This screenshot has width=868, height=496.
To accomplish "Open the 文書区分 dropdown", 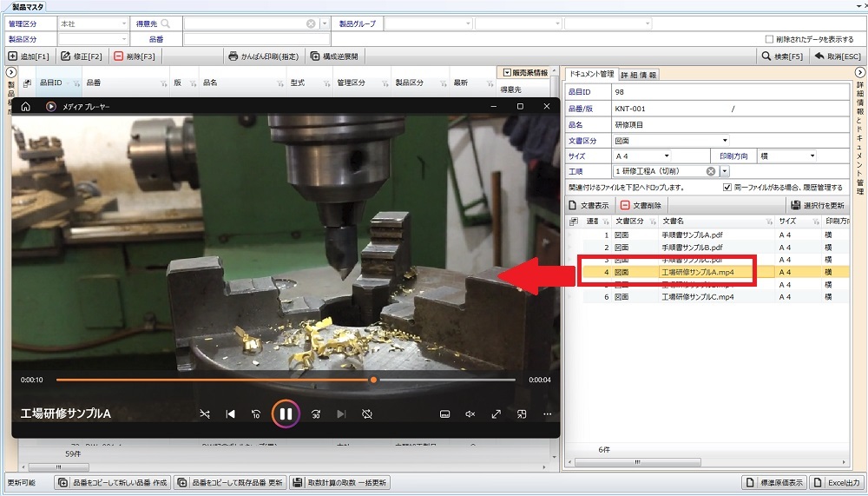I will (725, 140).
